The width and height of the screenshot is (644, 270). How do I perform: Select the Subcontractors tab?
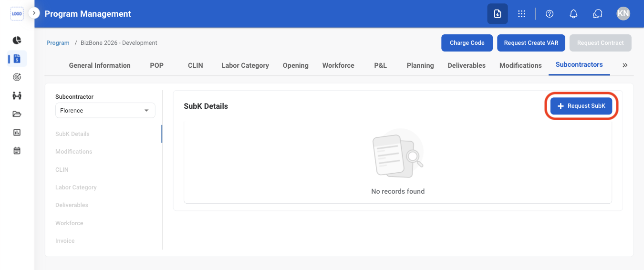coord(579,64)
